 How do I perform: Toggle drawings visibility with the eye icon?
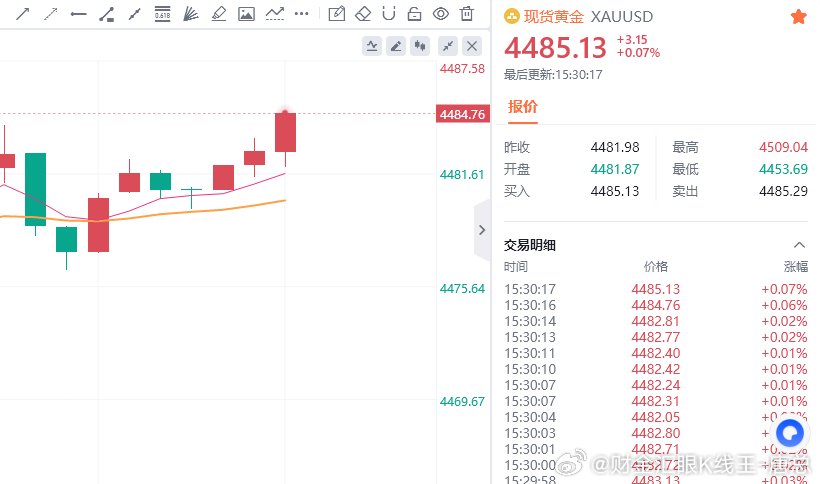[441, 14]
